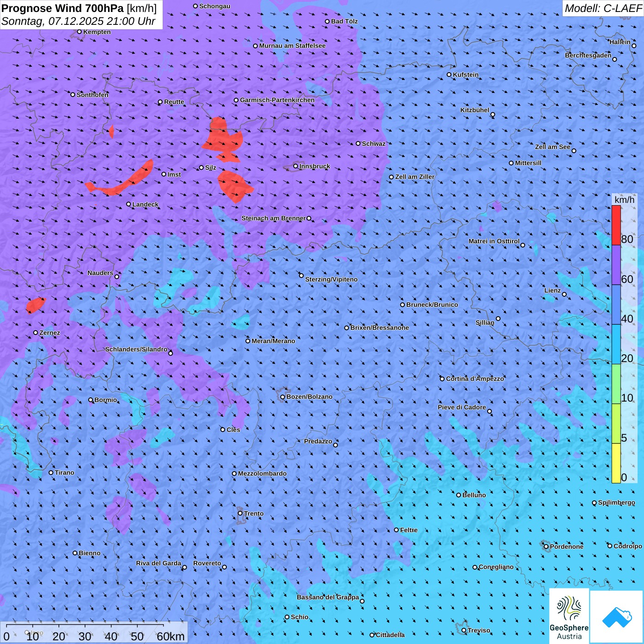644x644 pixels.
Task: Click the 'Prognose Wind 700hPa' title text
Action: [x=63, y=8]
